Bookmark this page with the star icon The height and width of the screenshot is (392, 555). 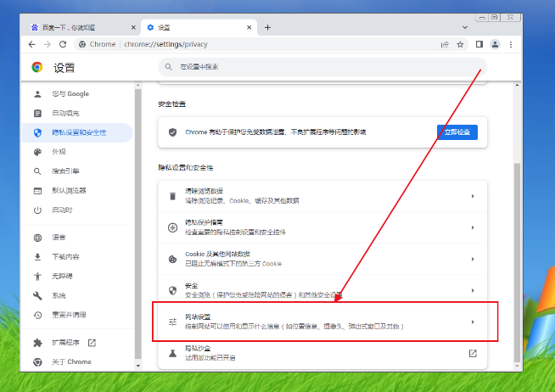coord(460,44)
